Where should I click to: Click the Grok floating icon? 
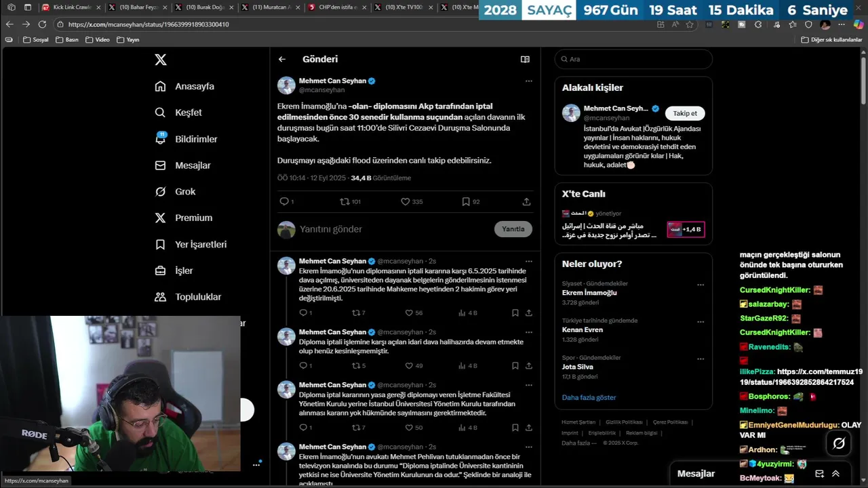pos(839,443)
